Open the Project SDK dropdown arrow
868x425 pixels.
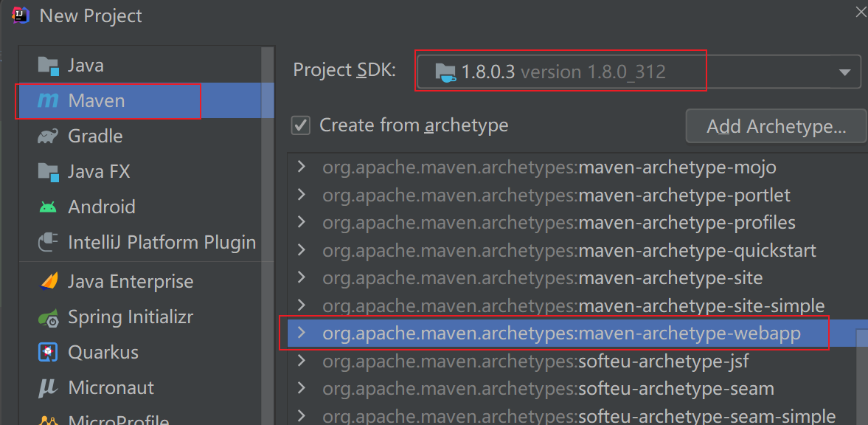844,72
